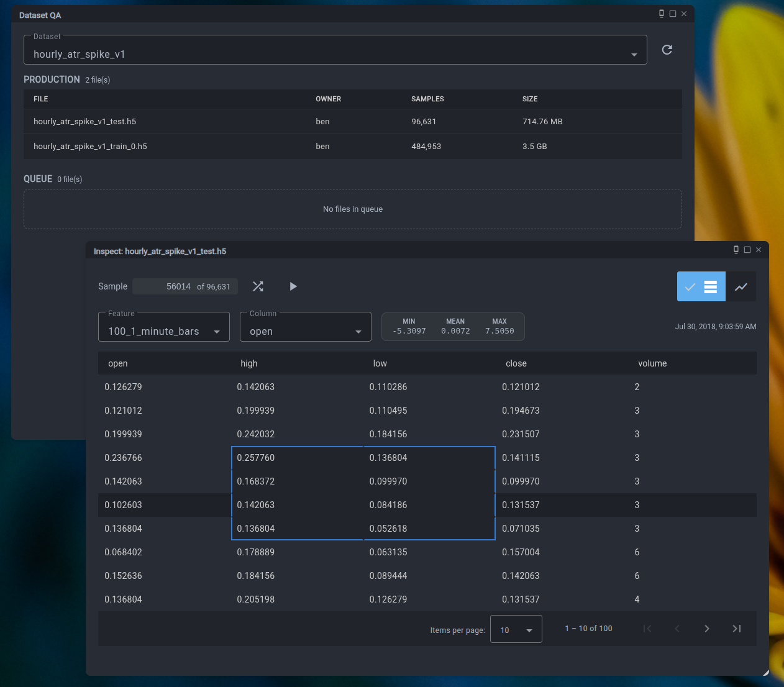Image resolution: width=784 pixels, height=687 pixels.
Task: Jump to last page of rows
Action: [736, 629]
